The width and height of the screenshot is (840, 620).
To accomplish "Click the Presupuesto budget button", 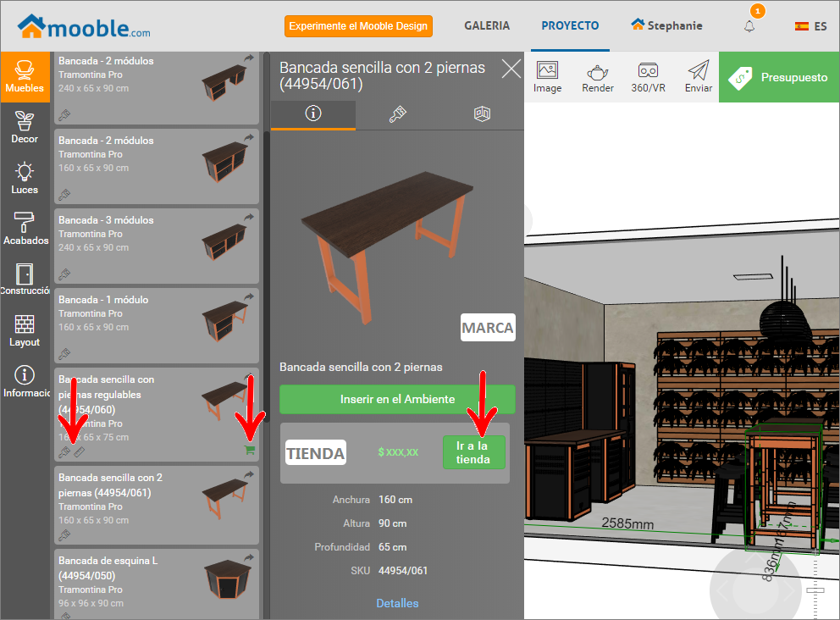I will point(780,77).
